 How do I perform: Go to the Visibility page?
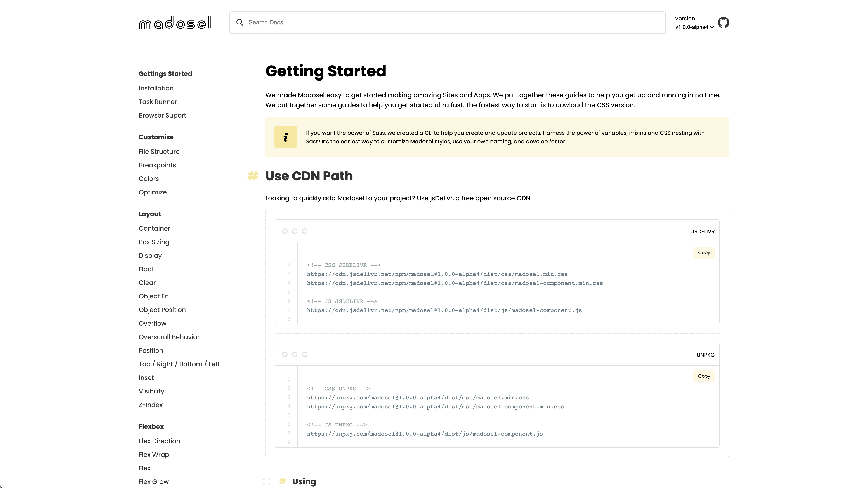pos(151,391)
